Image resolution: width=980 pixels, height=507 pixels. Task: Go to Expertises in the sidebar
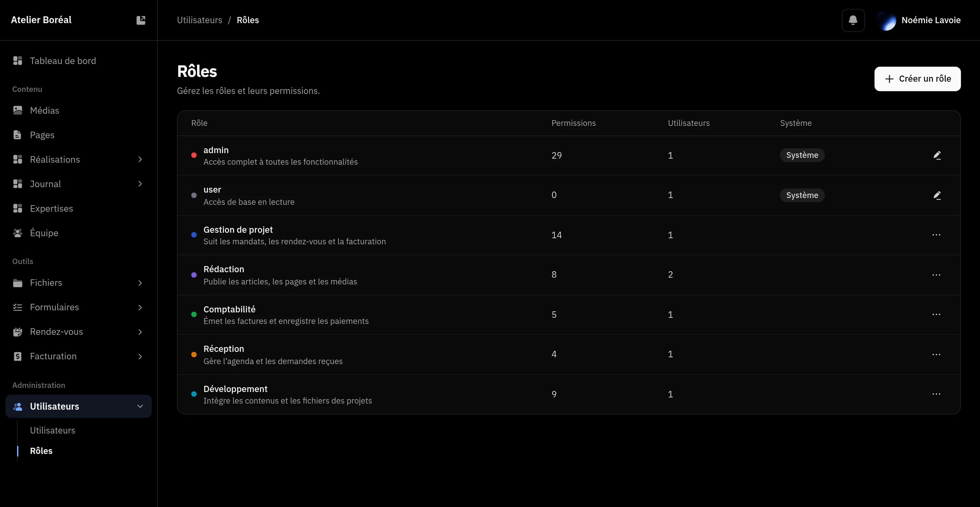click(78, 209)
